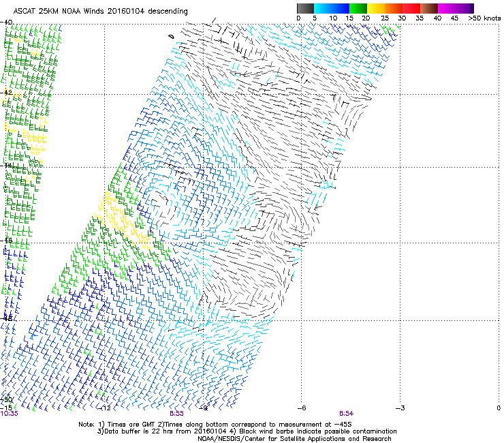Click the '25' label under the color scale
Image resolution: width=504 pixels, height=443 pixels.
pos(385,18)
